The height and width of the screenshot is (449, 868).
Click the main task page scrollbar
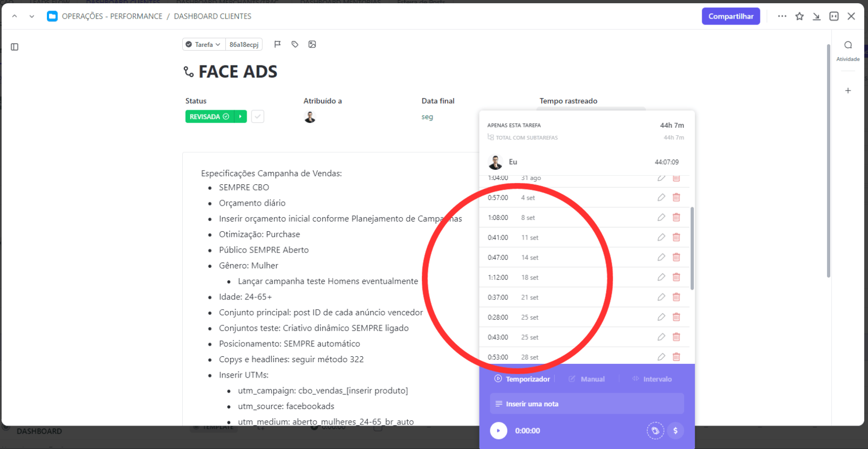pyautogui.click(x=829, y=161)
